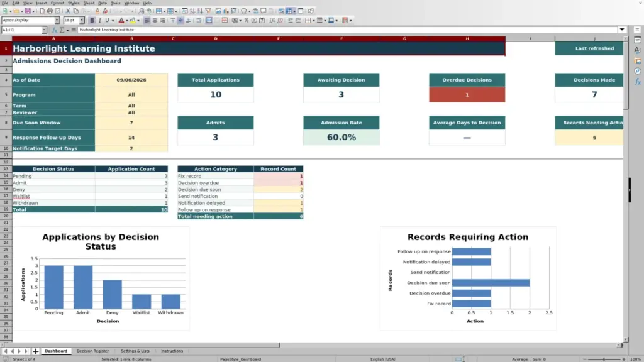Switch to the Instructions sheet tab
The width and height of the screenshot is (644, 362).
click(x=172, y=351)
